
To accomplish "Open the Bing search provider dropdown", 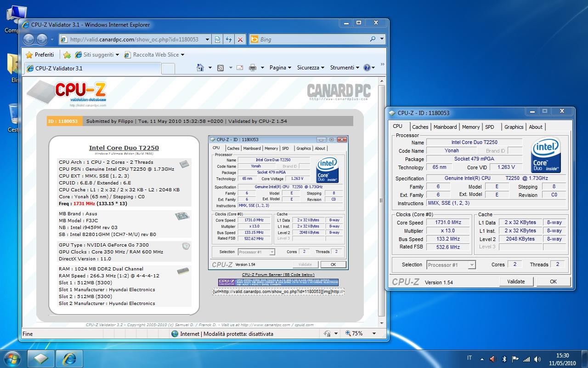I will click(382, 40).
